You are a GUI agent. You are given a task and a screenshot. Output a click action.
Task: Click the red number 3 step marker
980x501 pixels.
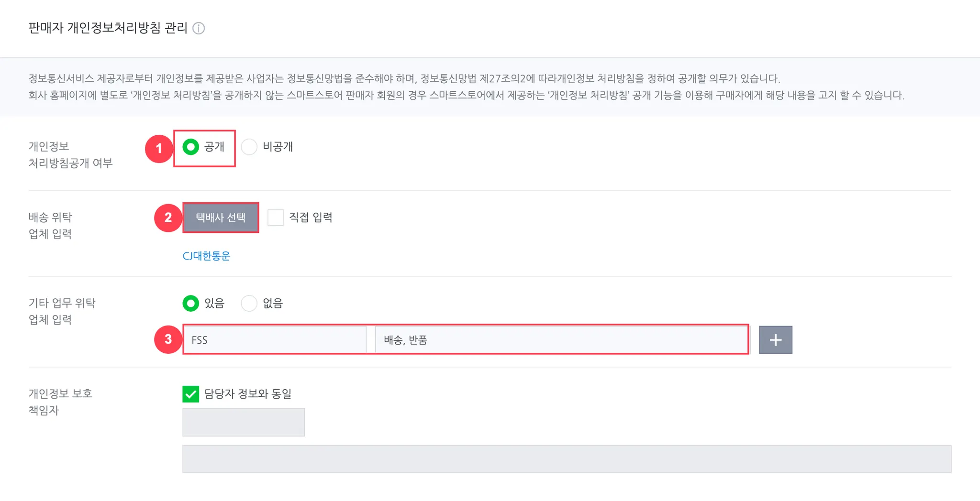tap(168, 339)
